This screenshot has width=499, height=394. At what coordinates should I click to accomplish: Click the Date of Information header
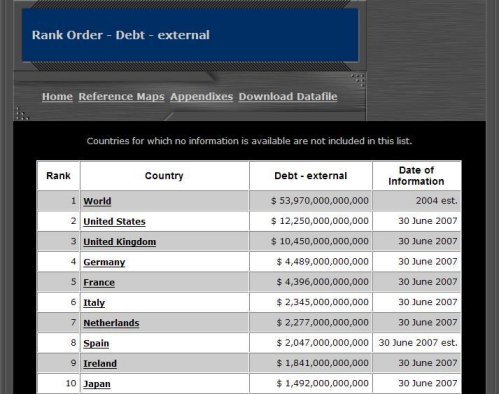point(417,176)
